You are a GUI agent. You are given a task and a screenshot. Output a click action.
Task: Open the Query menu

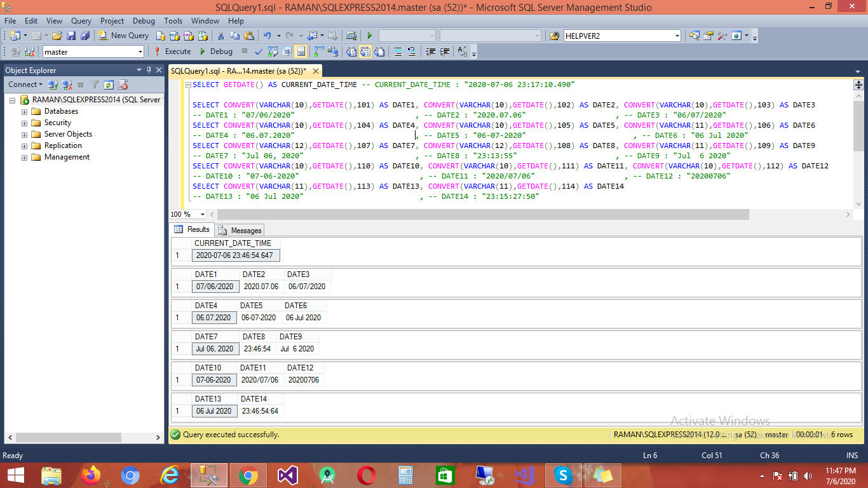pos(81,21)
